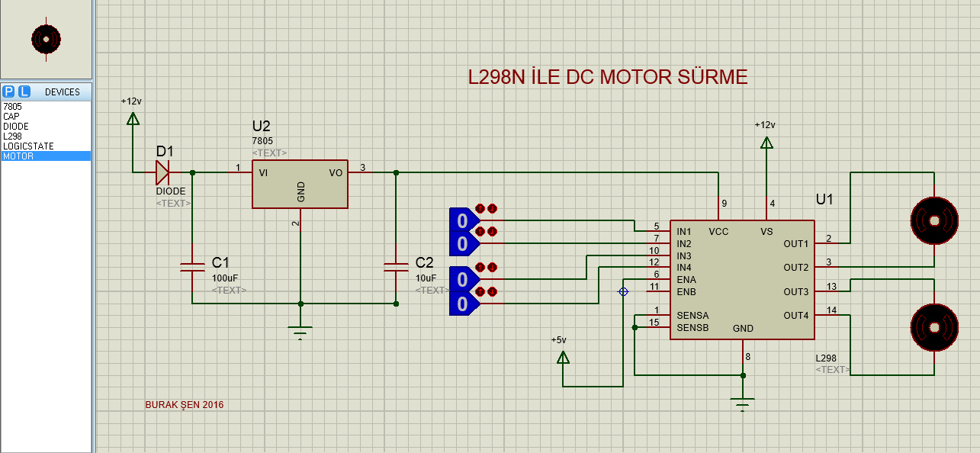980x453 pixels.
Task: Toggle the logic state wired to IN3
Action: pos(464,280)
